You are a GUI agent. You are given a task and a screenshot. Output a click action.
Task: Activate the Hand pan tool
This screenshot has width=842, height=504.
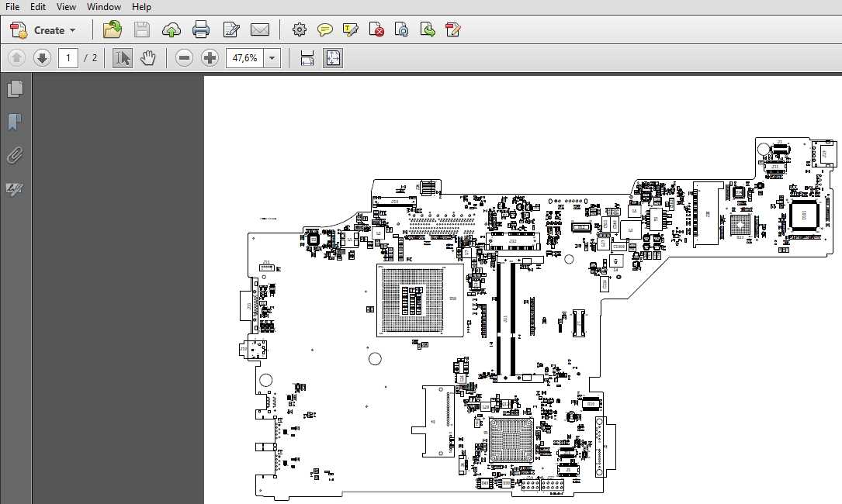(x=147, y=58)
